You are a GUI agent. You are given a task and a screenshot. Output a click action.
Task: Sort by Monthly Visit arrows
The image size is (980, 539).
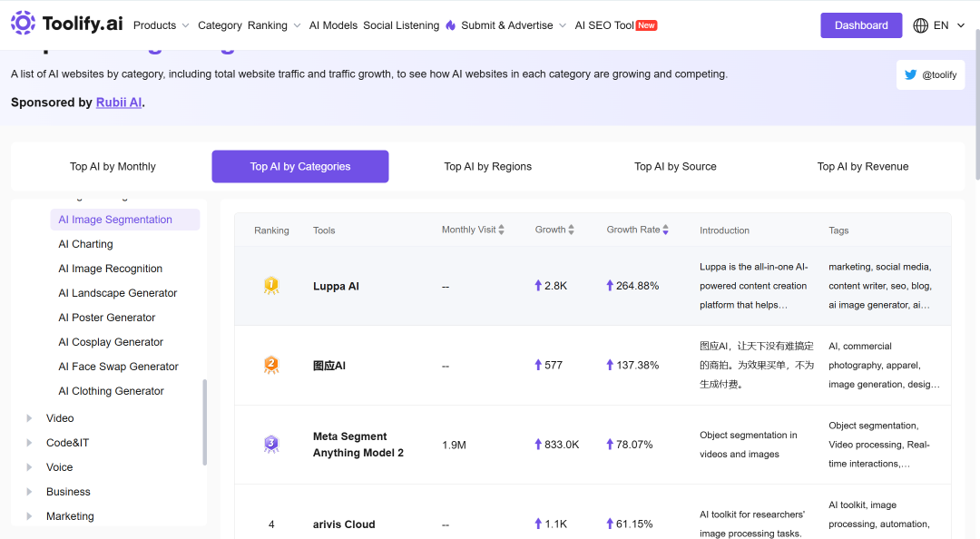(501, 230)
